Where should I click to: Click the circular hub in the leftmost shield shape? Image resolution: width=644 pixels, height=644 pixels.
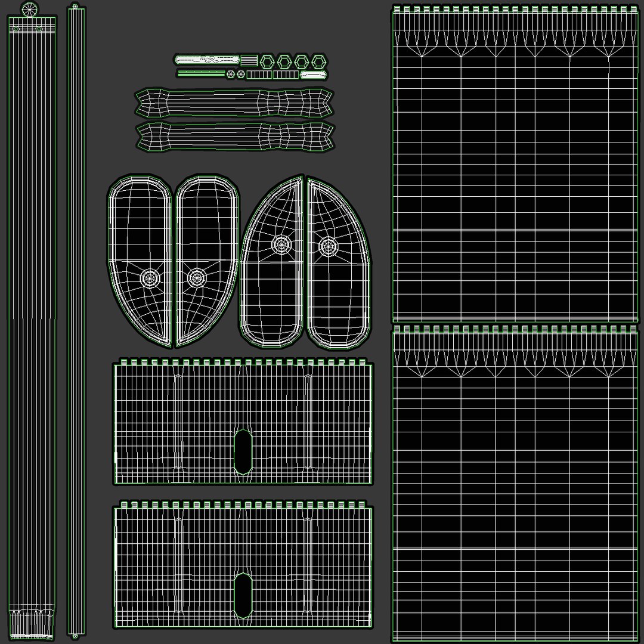coord(150,278)
